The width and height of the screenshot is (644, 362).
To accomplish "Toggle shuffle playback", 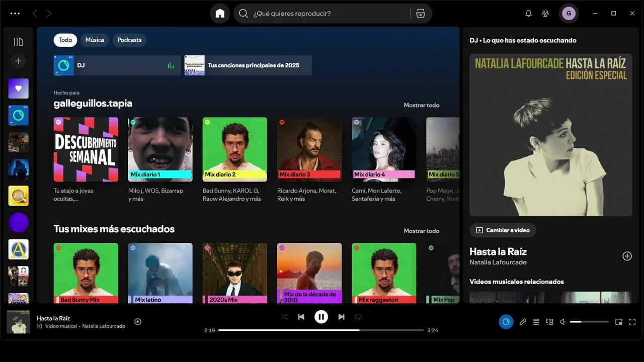I will click(x=284, y=317).
